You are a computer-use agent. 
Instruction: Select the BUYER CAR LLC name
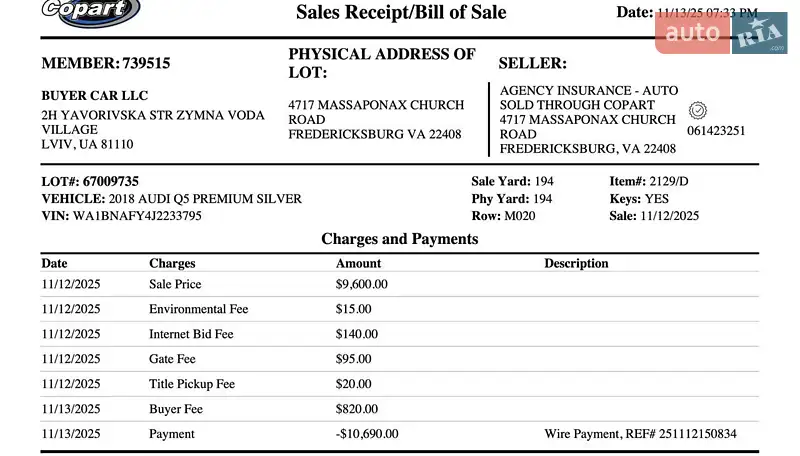tap(94, 96)
